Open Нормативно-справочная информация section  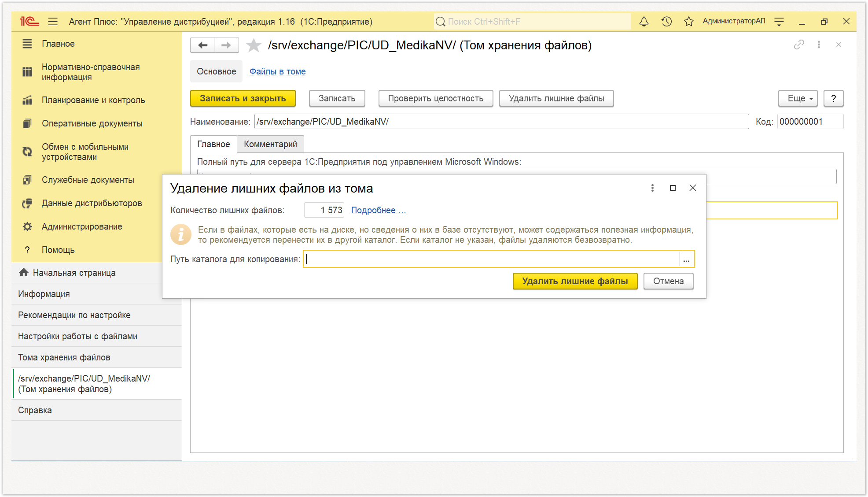point(97,72)
